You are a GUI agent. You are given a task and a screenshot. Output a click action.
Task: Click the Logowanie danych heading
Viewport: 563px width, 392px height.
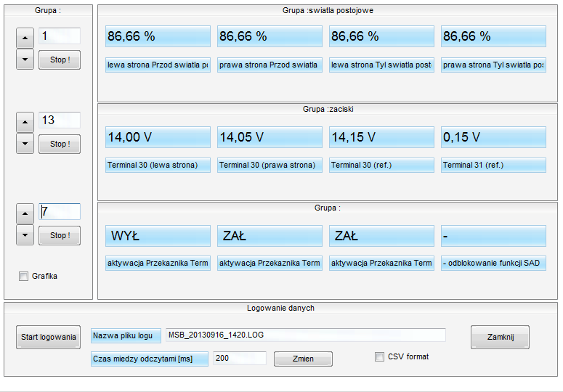coord(280,308)
